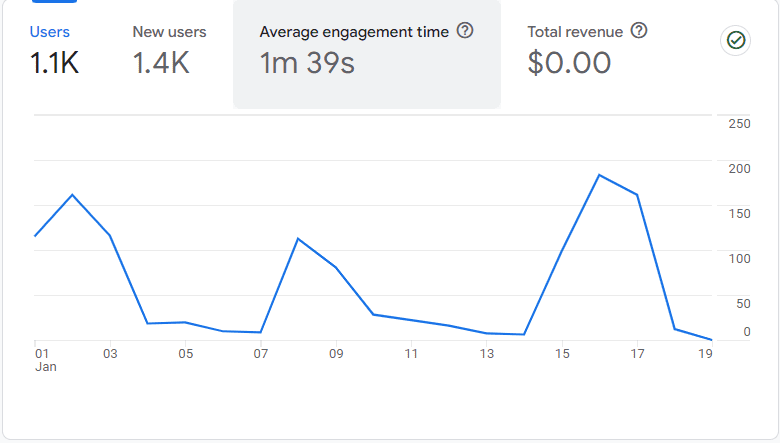The height and width of the screenshot is (443, 780).
Task: Click help icon beside Total revenue
Action: click(639, 31)
